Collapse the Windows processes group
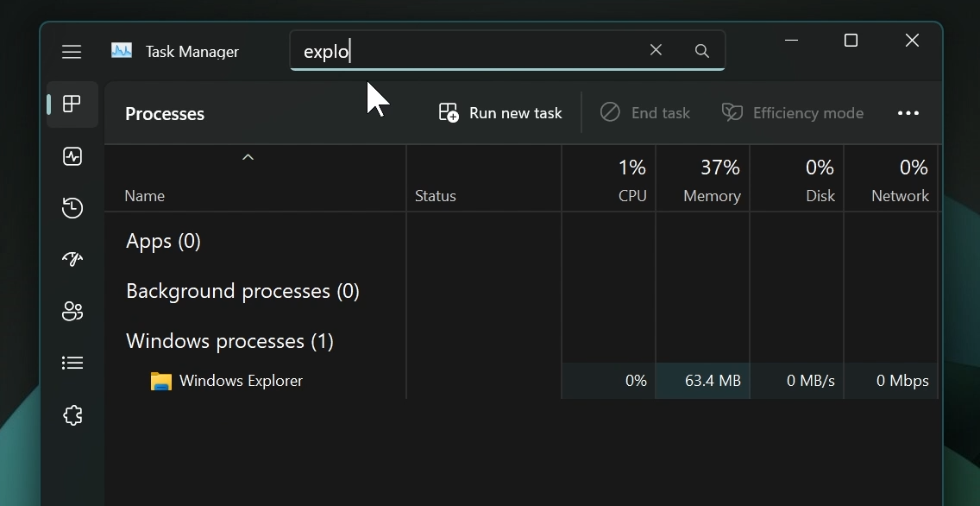The width and height of the screenshot is (980, 506). (x=229, y=340)
